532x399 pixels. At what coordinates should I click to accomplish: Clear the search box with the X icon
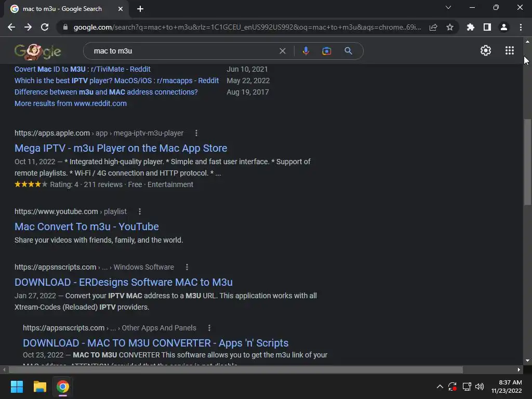[282, 51]
